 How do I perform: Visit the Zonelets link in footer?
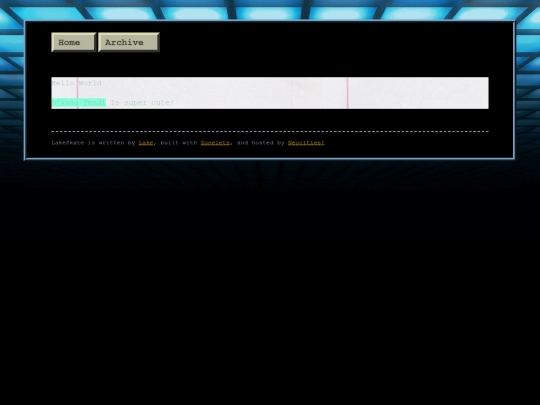tap(215, 143)
